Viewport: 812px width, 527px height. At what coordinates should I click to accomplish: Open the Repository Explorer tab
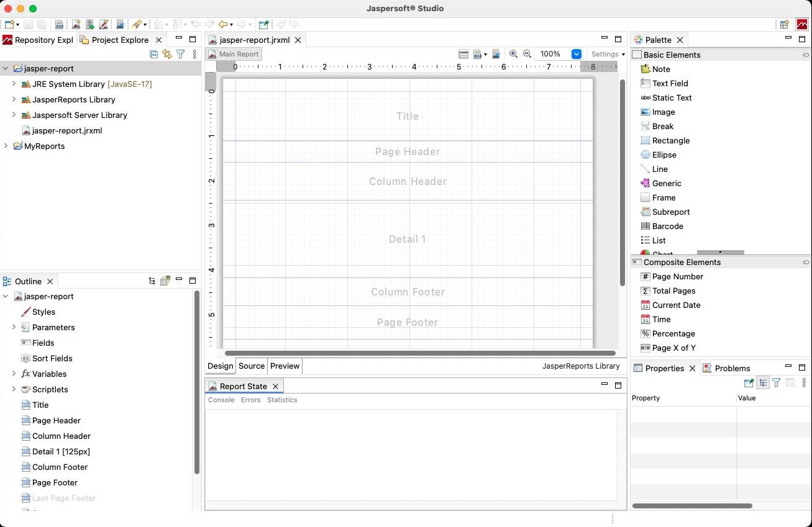coord(38,40)
